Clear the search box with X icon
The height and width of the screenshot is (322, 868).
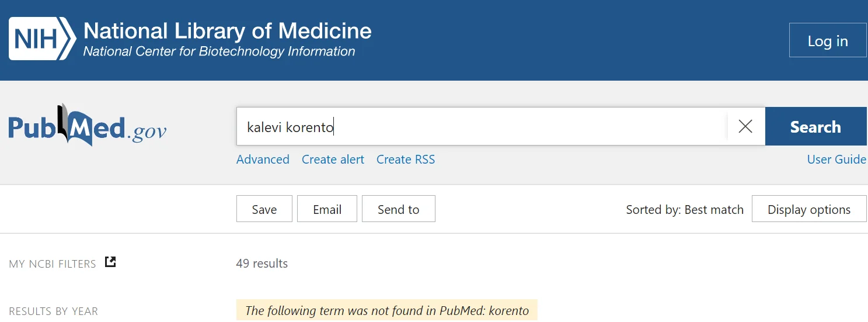point(745,126)
